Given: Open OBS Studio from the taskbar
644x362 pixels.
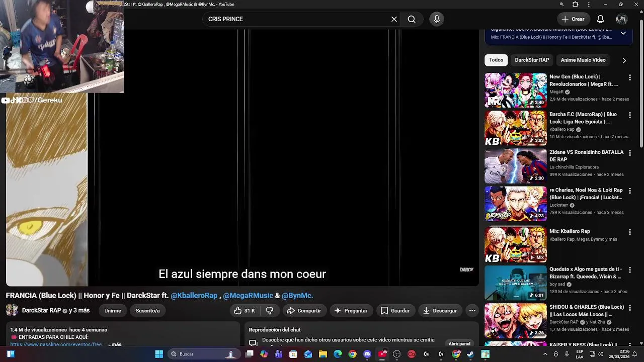Looking at the screenshot, I should [397, 354].
